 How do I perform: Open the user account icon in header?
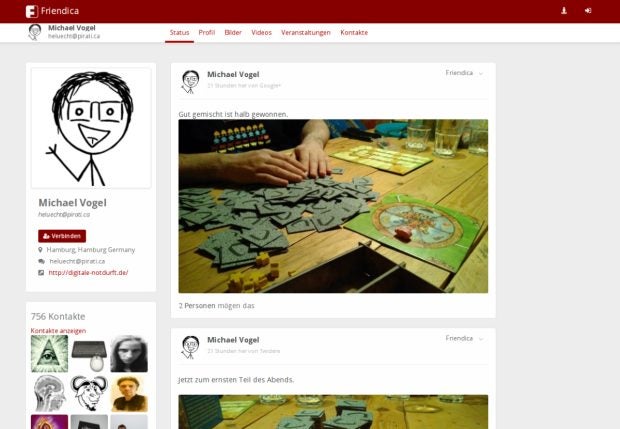(564, 11)
